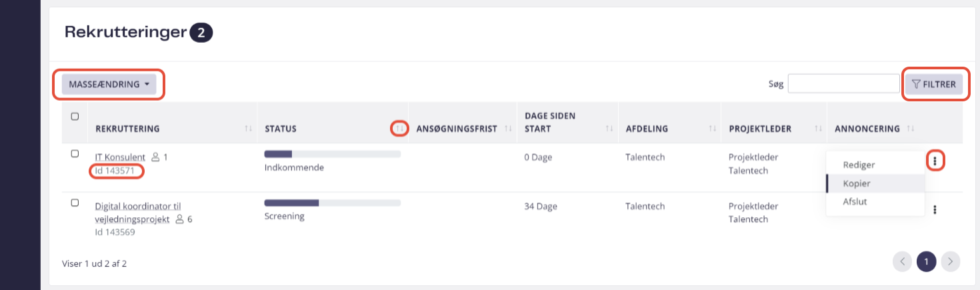This screenshot has width=980, height=290.
Task: Sort by Rekruttering column arrows
Action: (x=248, y=128)
